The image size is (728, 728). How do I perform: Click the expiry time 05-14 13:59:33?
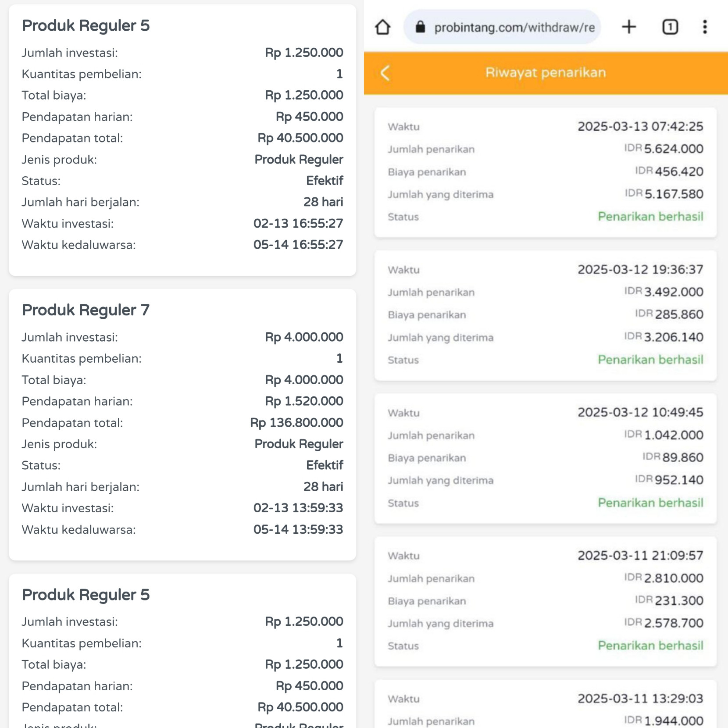pos(298,529)
